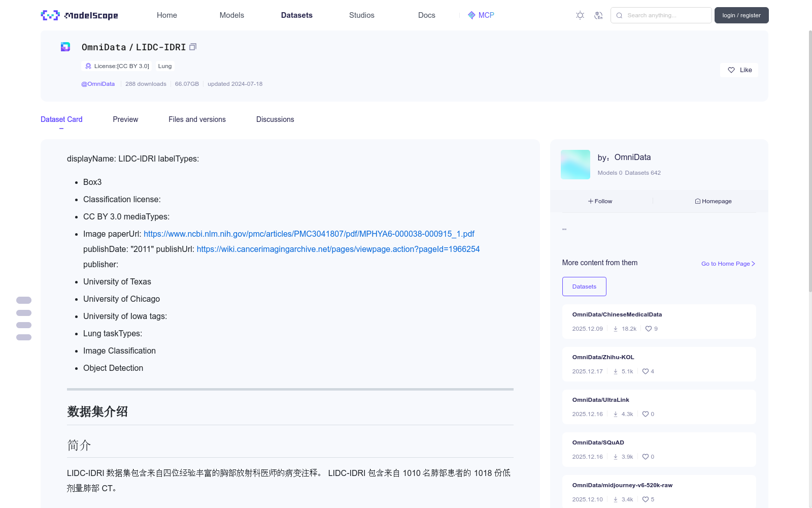
Task: Click the house icon beside Homepage
Action: (x=698, y=201)
